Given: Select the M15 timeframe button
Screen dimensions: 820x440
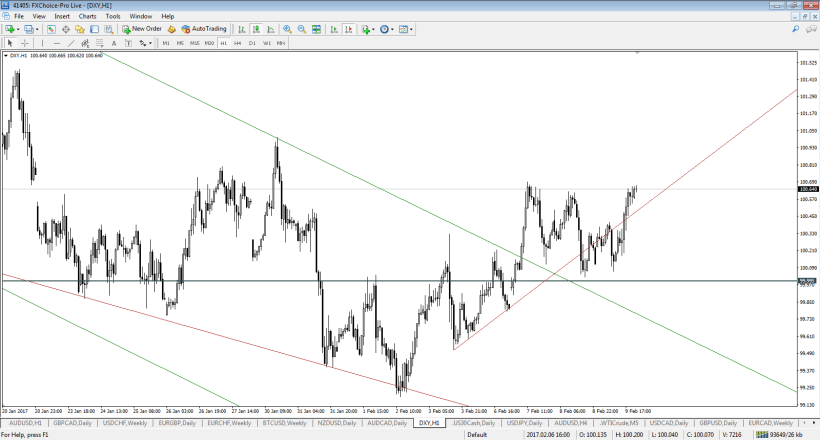Looking at the screenshot, I should 195,43.
